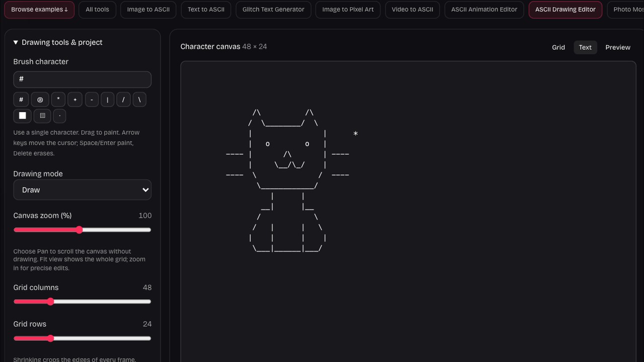Click the asterisk character on the canvas
644x362 pixels.
[355, 134]
